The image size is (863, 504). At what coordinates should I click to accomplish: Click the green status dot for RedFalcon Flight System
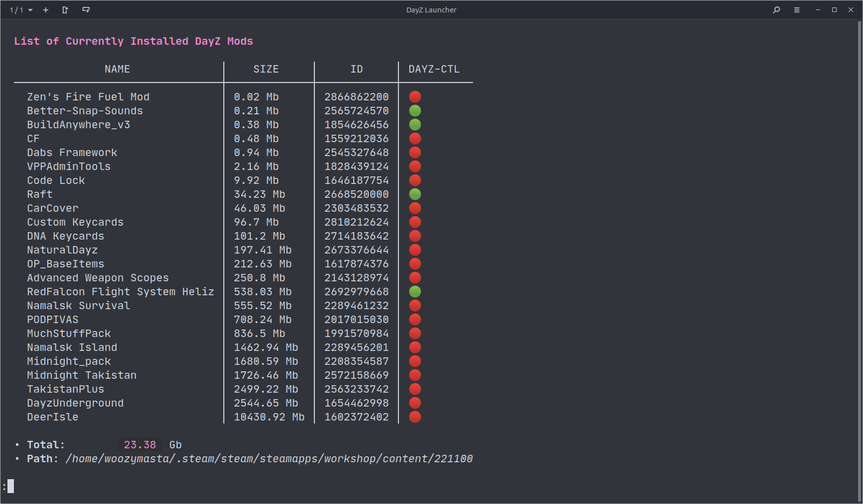415,292
